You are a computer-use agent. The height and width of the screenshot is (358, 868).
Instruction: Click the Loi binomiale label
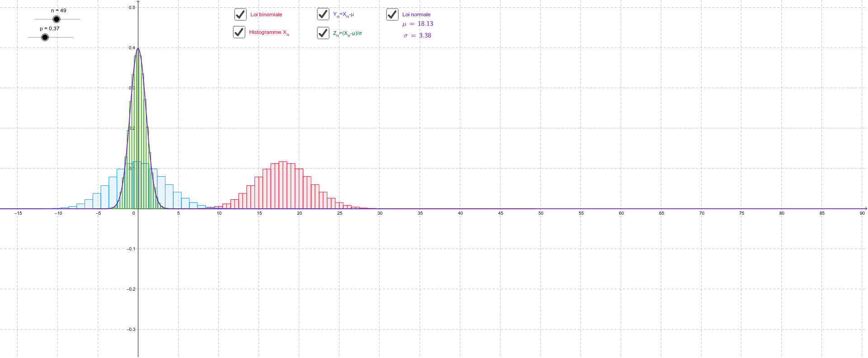point(266,14)
